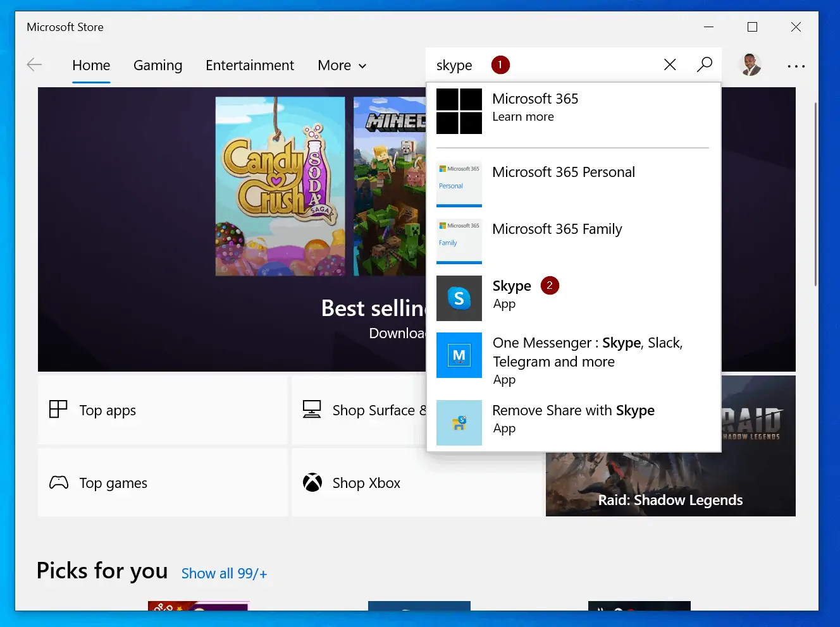Open the Top apps tile
This screenshot has height=627, width=840.
(163, 410)
